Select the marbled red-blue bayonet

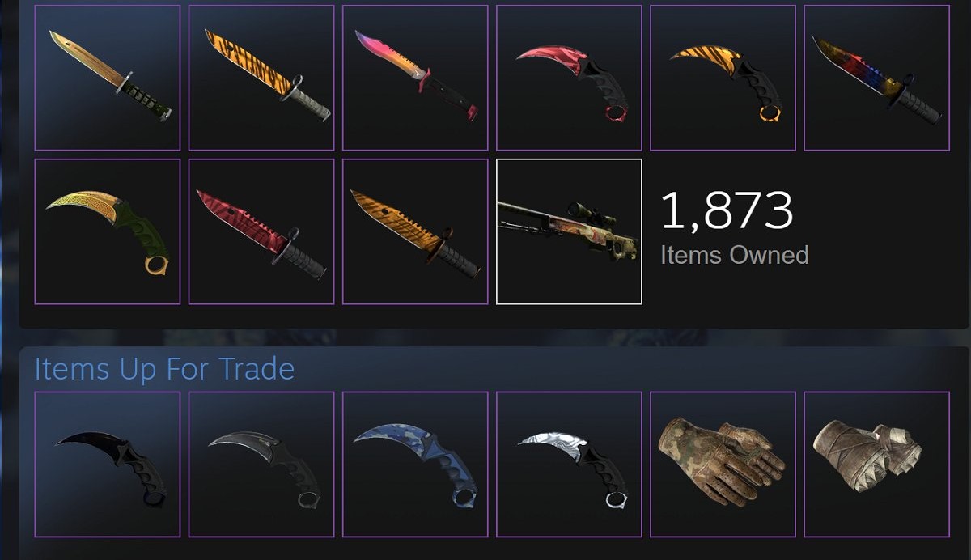(876, 78)
